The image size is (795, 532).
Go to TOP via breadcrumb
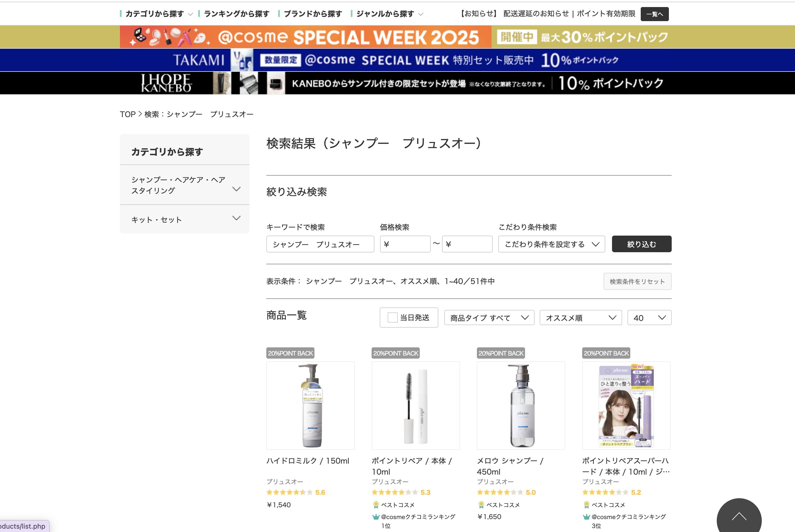[128, 114]
